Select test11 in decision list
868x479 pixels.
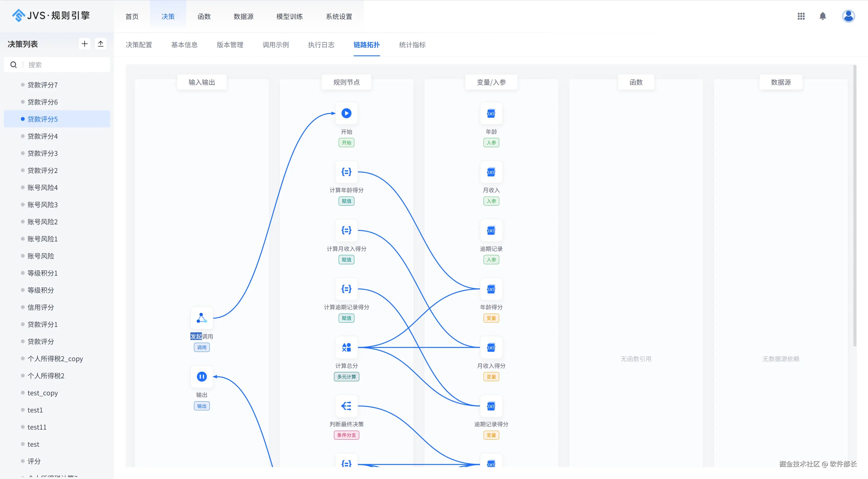click(x=57, y=427)
